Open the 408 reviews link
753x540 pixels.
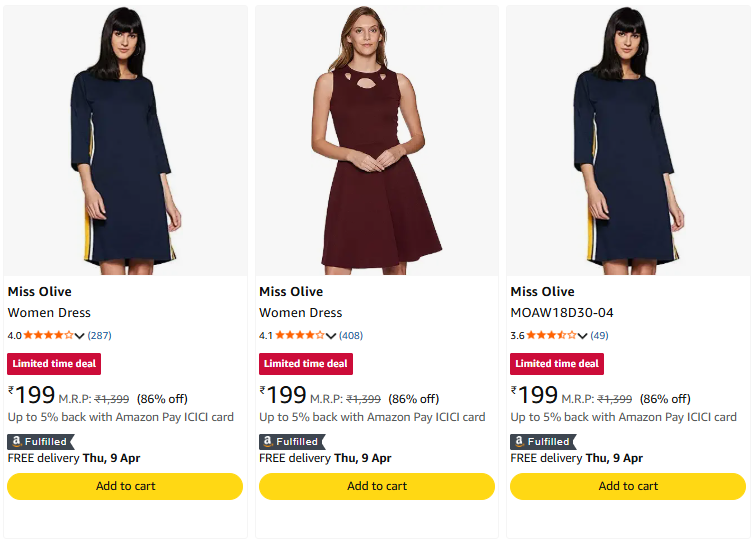coord(351,335)
